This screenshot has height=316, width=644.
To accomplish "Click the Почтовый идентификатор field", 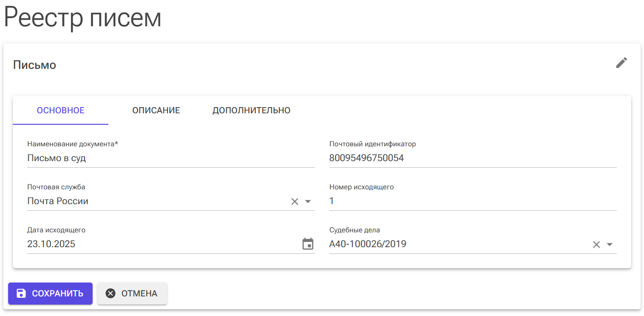I will tap(430, 158).
